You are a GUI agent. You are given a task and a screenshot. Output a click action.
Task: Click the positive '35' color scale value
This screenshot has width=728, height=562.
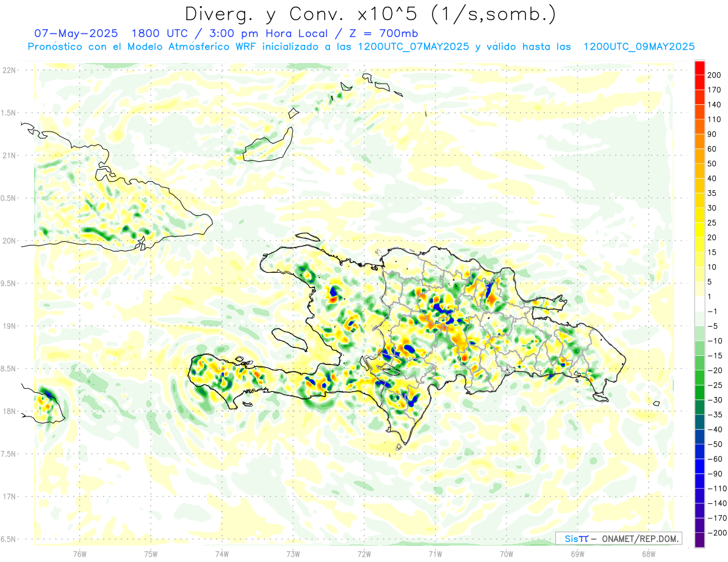(712, 193)
